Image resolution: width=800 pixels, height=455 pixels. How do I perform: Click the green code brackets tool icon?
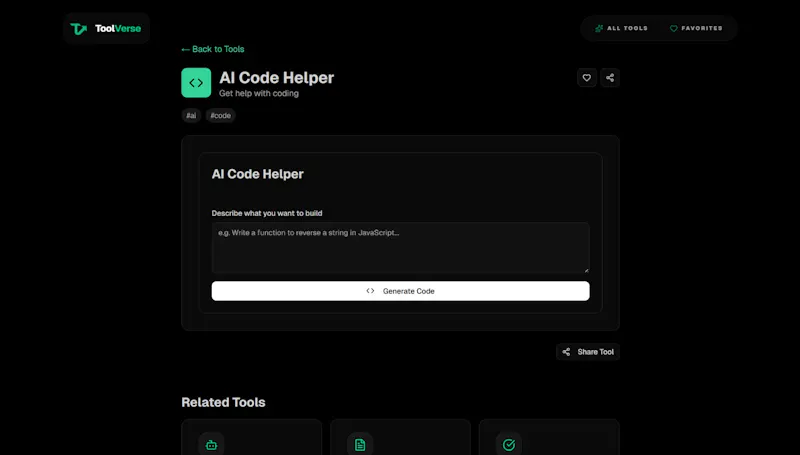[196, 83]
